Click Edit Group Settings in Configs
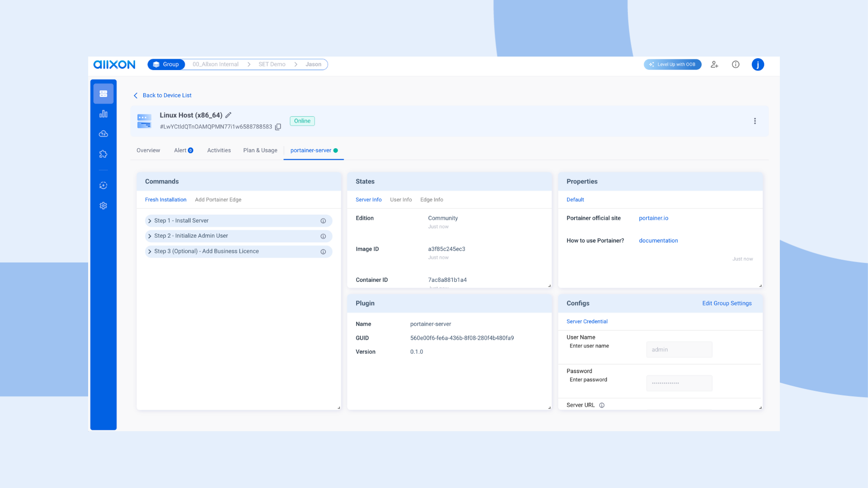868x488 pixels. point(726,303)
